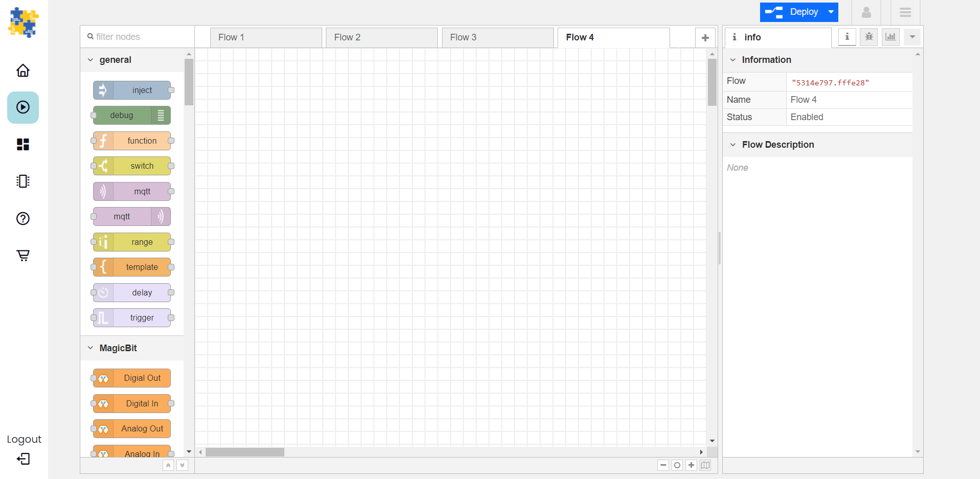The width and height of the screenshot is (980, 479).
Task: Click the Deploy button
Action: (792, 12)
